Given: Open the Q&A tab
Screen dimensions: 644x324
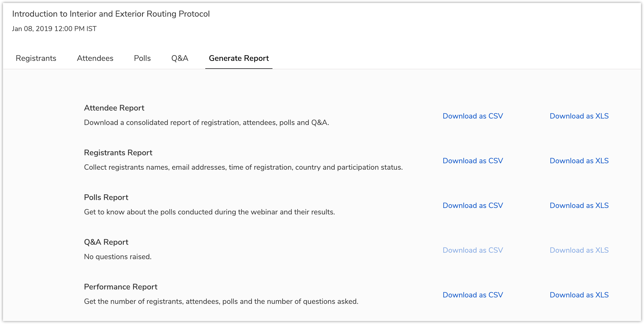Looking at the screenshot, I should click(179, 58).
